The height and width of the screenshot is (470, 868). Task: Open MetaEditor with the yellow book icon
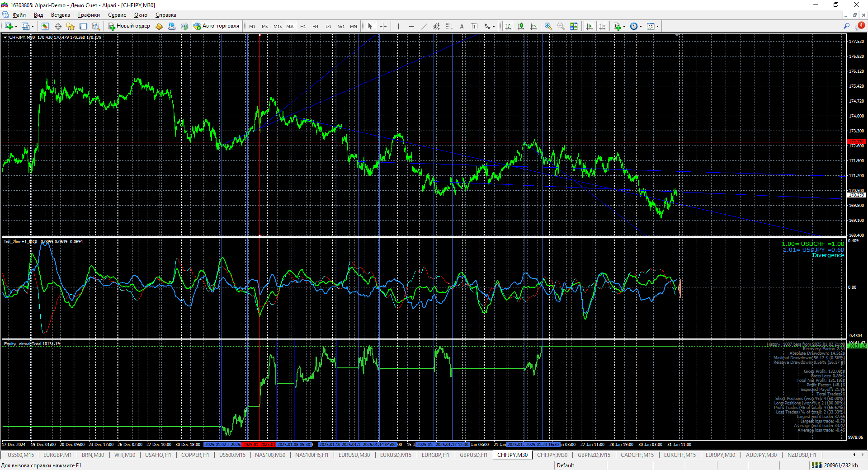coord(159,26)
